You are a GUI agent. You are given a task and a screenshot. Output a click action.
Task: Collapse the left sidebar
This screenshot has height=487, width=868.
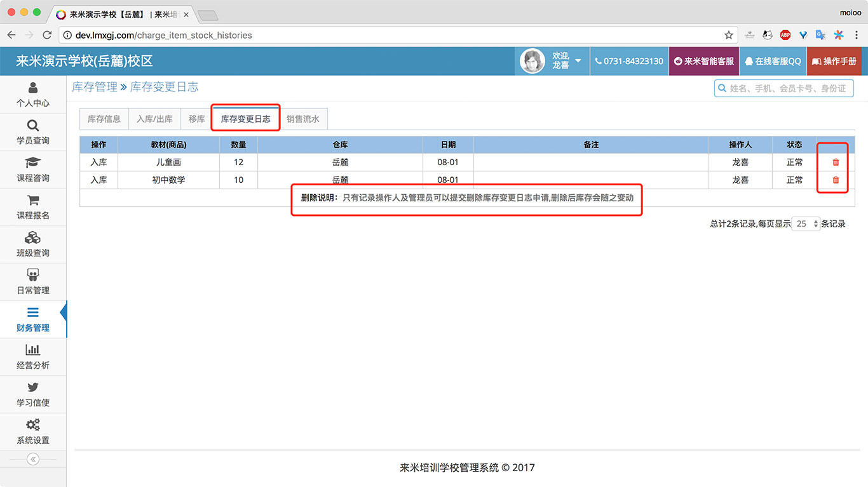pyautogui.click(x=33, y=458)
